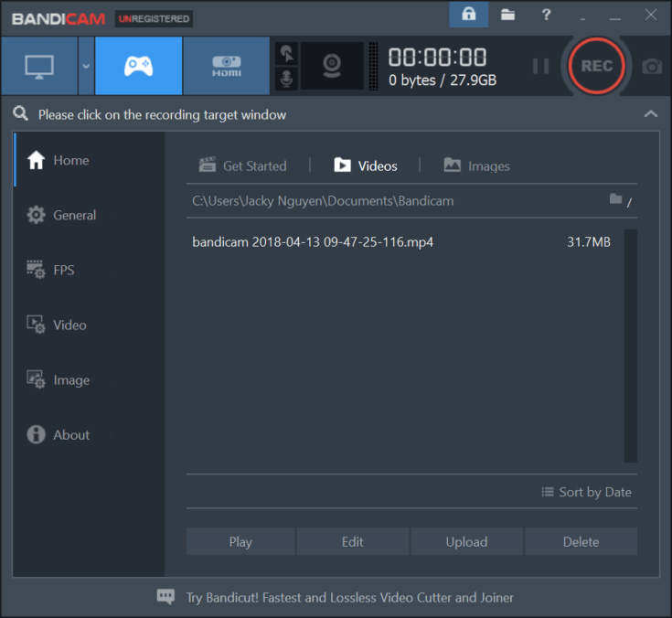This screenshot has height=618, width=672.
Task: Click the Edit button
Action: point(352,542)
